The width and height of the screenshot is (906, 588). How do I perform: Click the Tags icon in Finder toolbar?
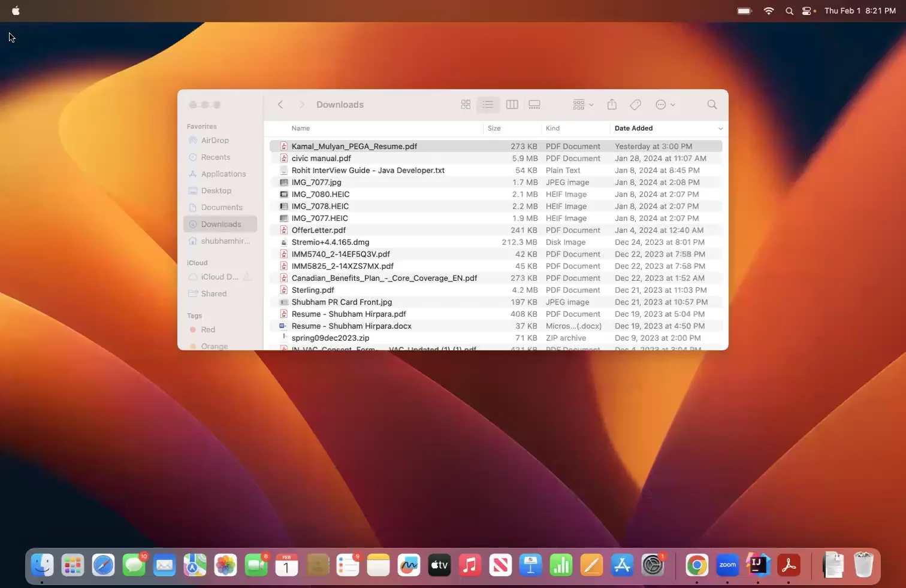coord(636,105)
